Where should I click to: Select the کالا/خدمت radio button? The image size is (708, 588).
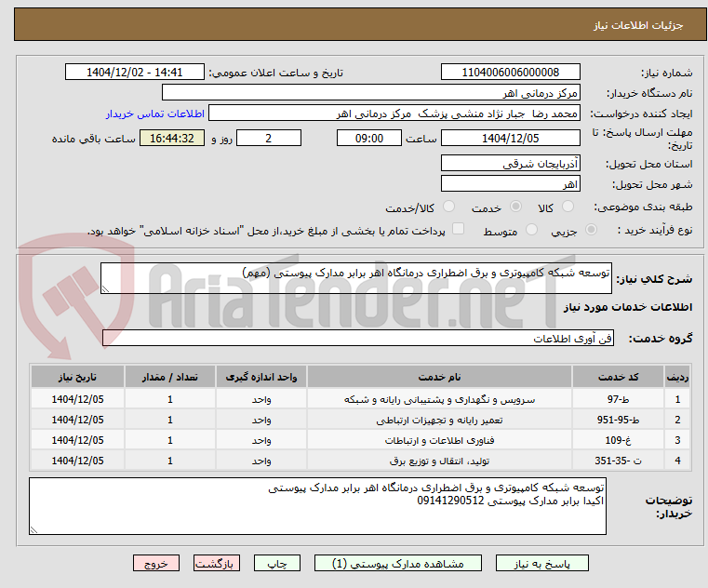point(448,207)
